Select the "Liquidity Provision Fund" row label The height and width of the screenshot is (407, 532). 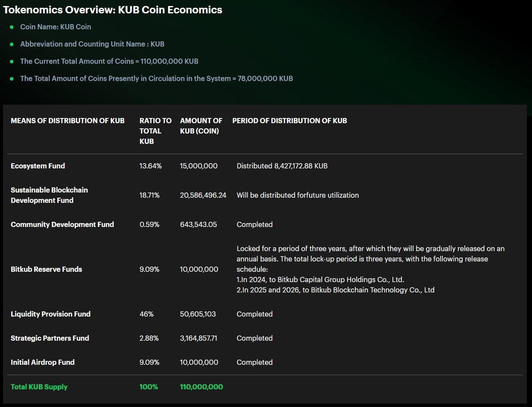click(51, 314)
